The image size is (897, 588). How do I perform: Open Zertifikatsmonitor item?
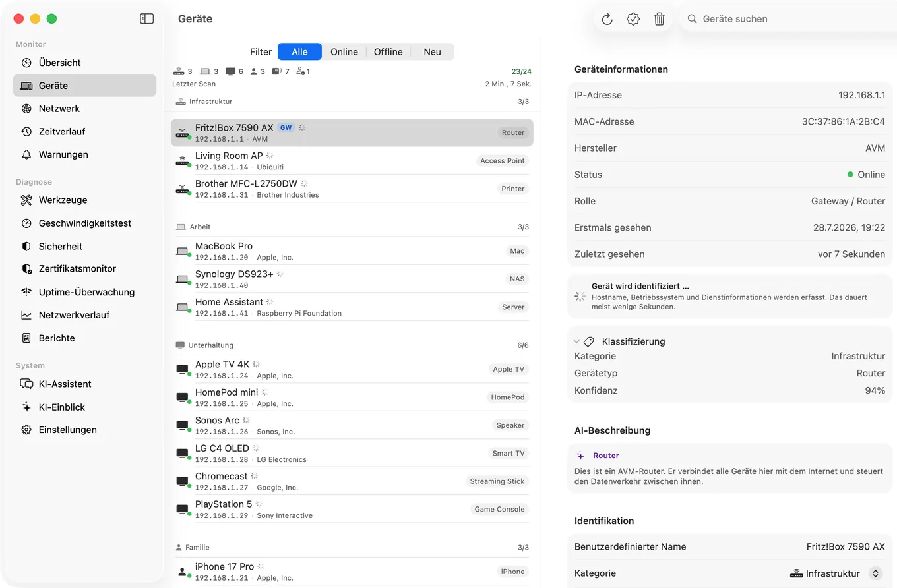pos(84,269)
